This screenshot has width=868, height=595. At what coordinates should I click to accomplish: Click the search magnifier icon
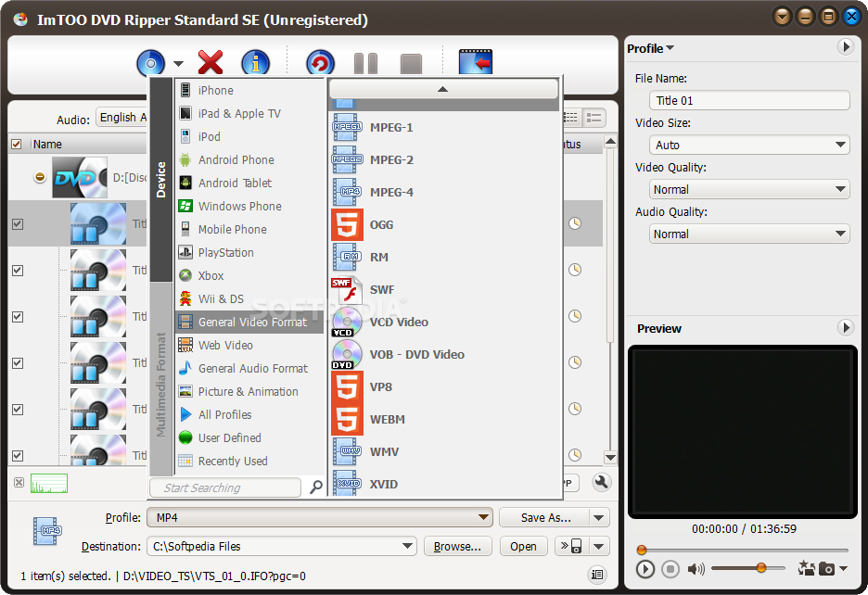click(315, 487)
